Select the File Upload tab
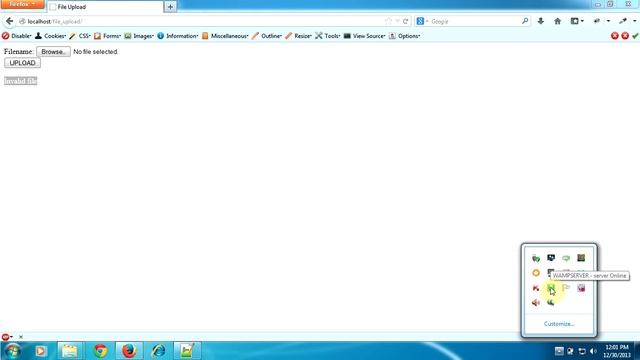Screen dimensions: 640x360 click(x=105, y=7)
